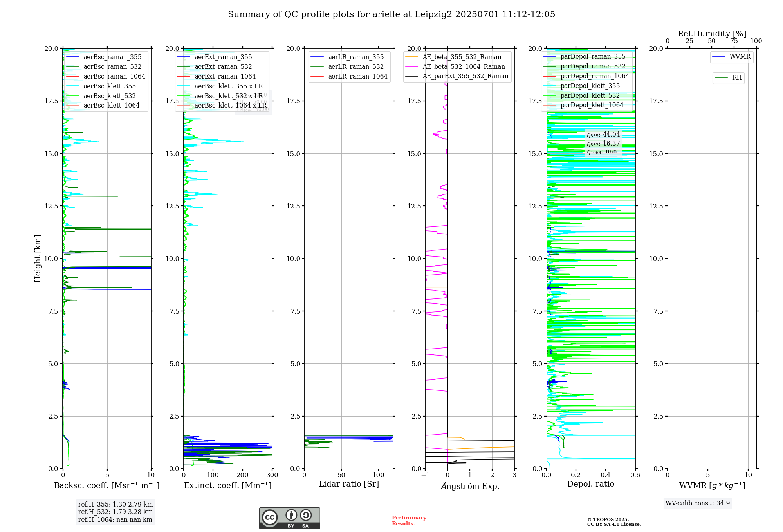Image resolution: width=783 pixels, height=532 pixels.
Task: Click the CC BY SA 4.0 License text
Action: [x=614, y=524]
